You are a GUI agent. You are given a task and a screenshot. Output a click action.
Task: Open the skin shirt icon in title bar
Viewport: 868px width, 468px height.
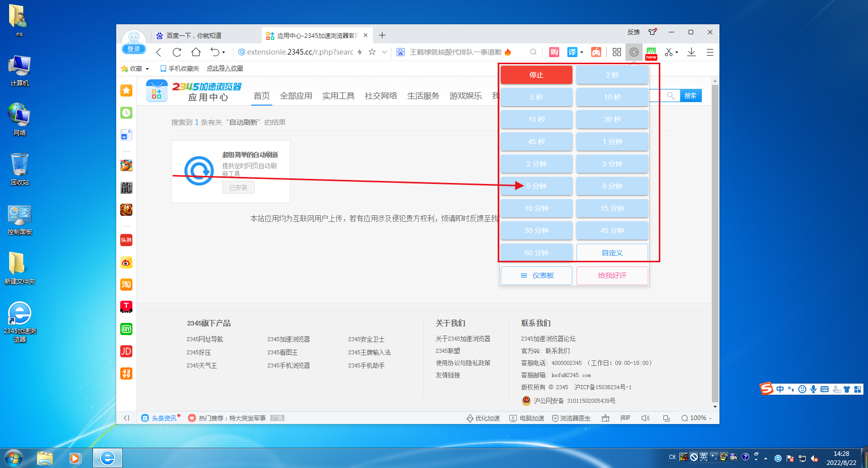click(652, 32)
